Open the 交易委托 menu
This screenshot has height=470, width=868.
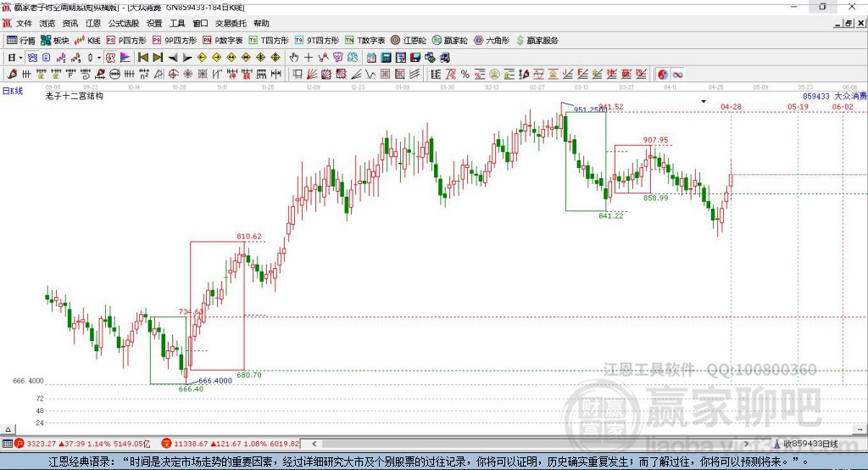pyautogui.click(x=231, y=23)
